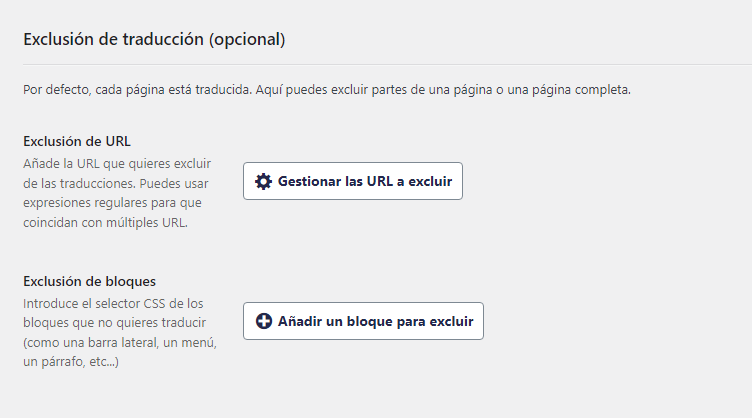Select the Exclusión de URL label
Screen dimensions: 752x418
(77, 140)
